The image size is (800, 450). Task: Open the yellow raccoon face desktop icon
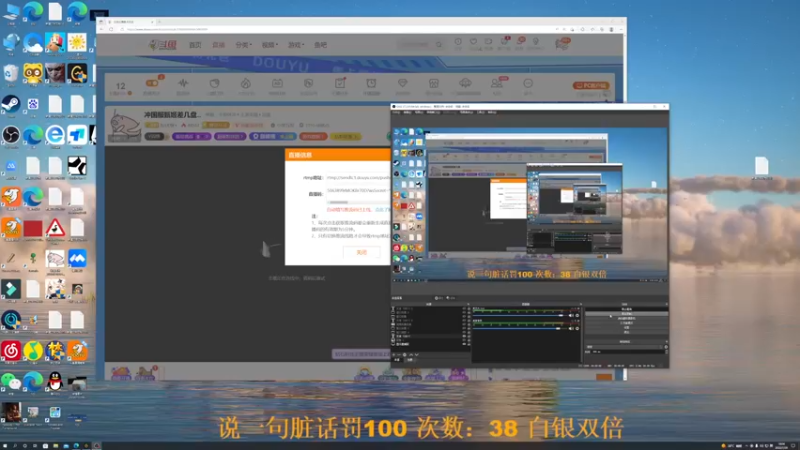(x=33, y=74)
